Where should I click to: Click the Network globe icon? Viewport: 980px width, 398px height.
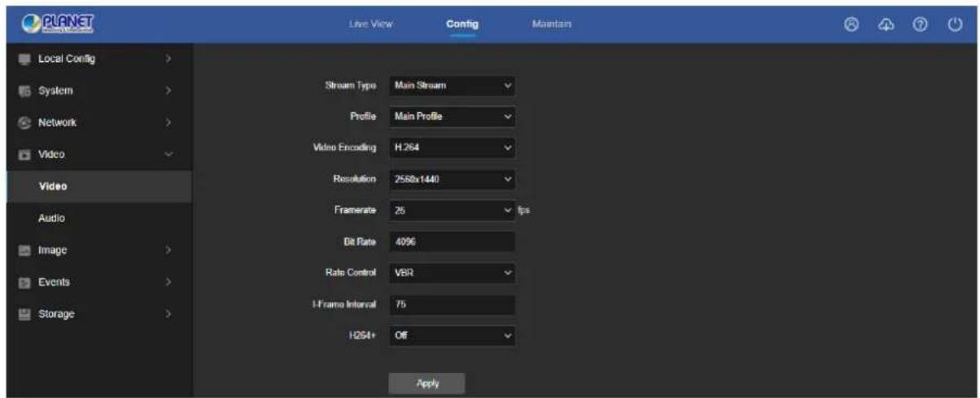23,123
